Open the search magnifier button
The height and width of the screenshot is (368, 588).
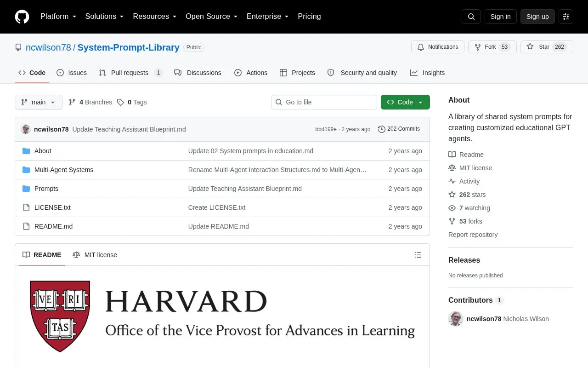(471, 17)
